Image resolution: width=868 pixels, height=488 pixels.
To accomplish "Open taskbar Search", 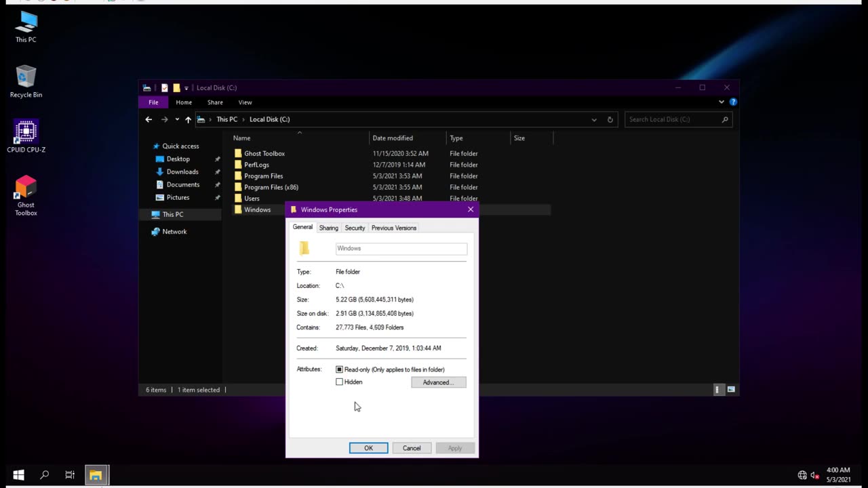I will [44, 475].
